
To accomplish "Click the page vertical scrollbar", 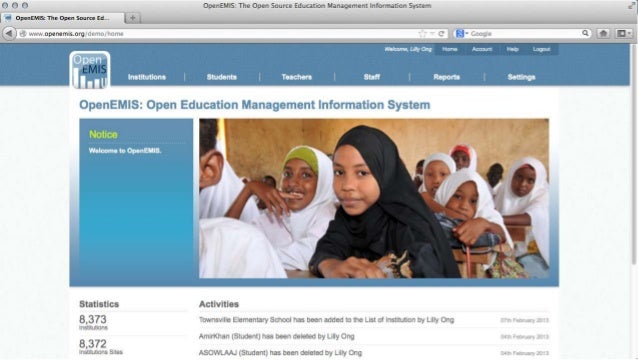I will tap(634, 155).
